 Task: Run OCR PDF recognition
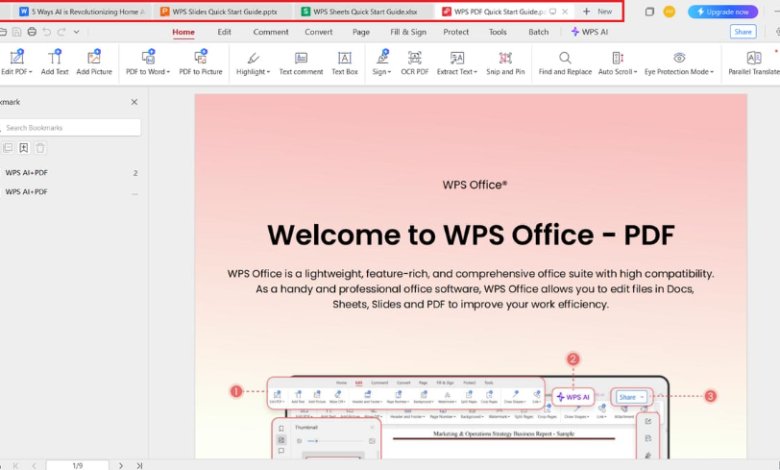414,62
